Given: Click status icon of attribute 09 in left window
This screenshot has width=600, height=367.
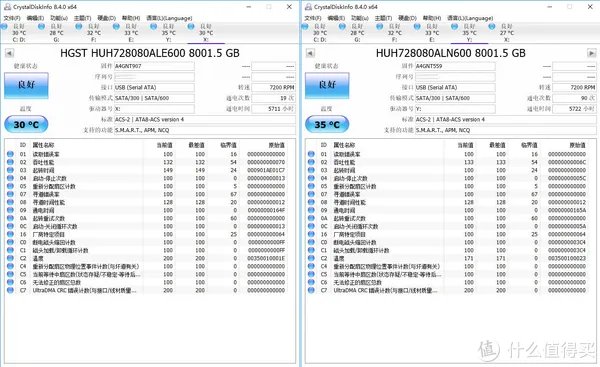Looking at the screenshot, I should (x=10, y=210).
